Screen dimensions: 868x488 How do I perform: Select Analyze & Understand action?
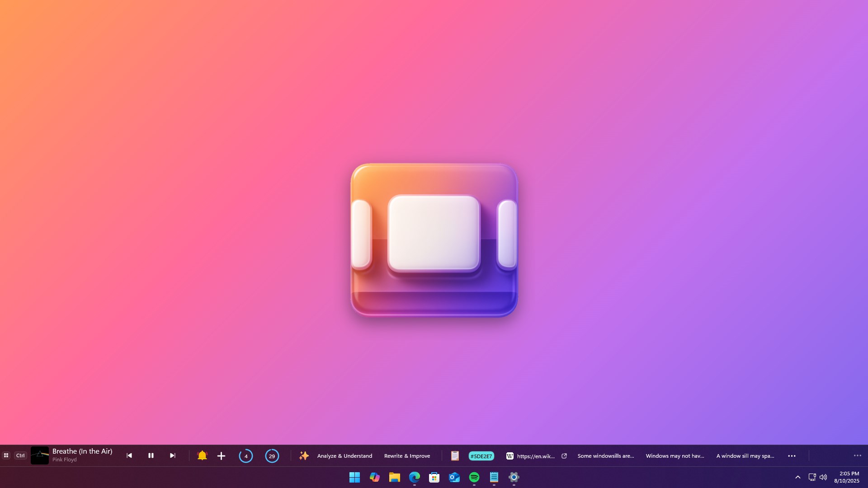[344, 456]
